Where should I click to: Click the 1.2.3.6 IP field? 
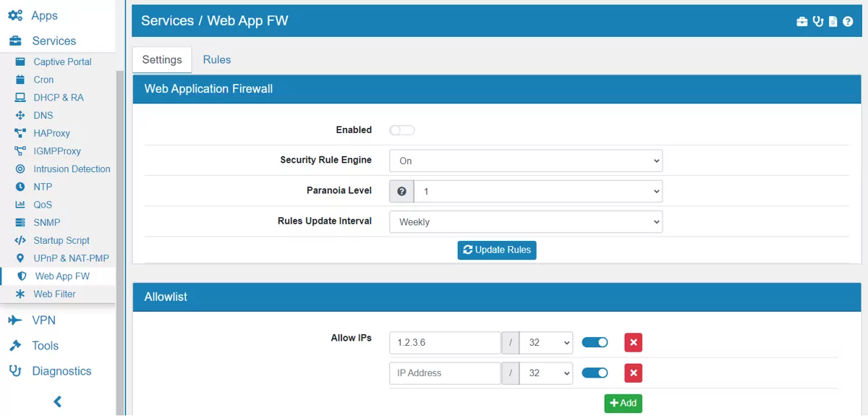coord(445,342)
